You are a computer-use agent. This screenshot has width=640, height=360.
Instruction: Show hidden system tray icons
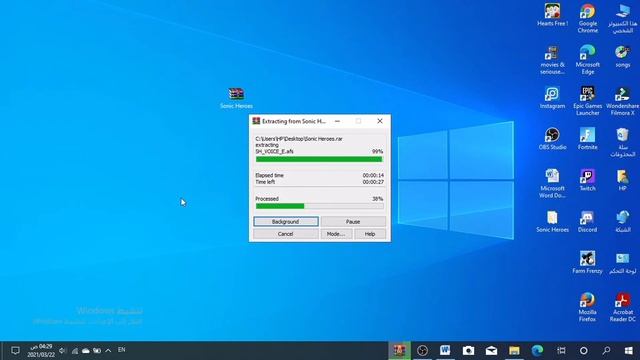tap(108, 350)
